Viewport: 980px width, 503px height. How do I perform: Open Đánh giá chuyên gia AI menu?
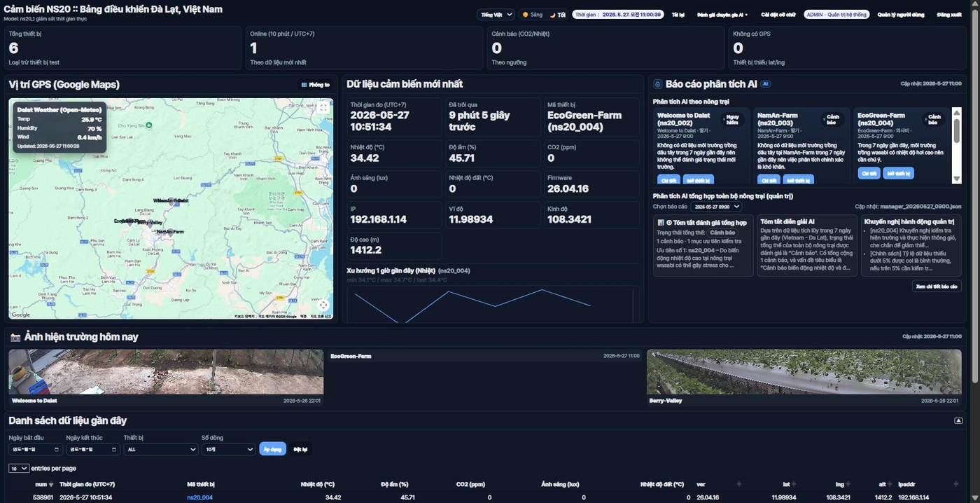pyautogui.click(x=722, y=14)
